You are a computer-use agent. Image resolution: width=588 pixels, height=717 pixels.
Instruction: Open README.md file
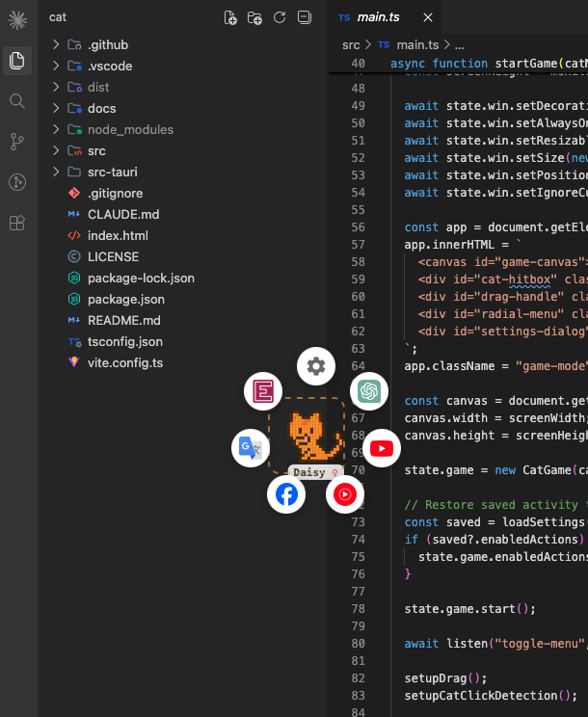(x=183, y=321)
